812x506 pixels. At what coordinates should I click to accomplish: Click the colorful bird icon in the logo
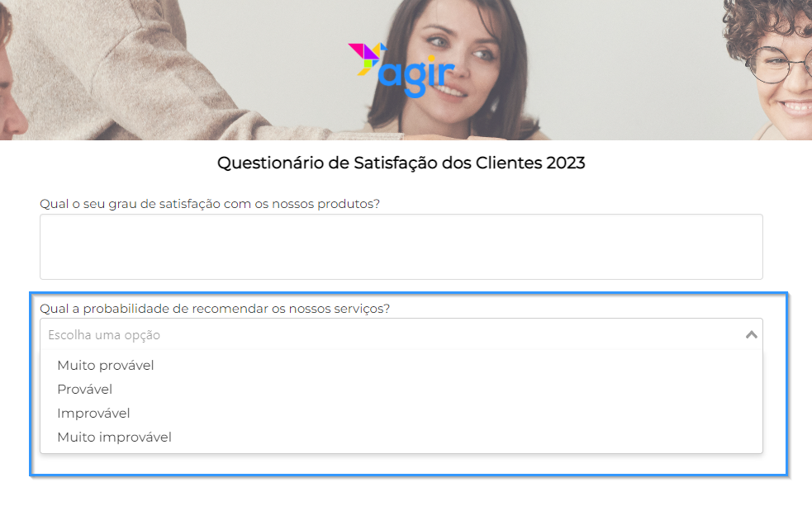367,59
